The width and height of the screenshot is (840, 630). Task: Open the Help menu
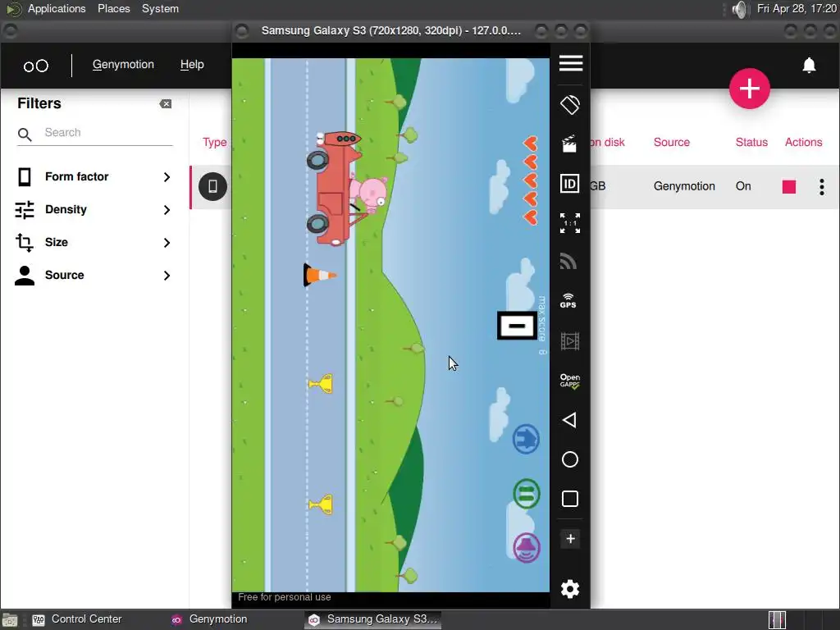click(192, 64)
